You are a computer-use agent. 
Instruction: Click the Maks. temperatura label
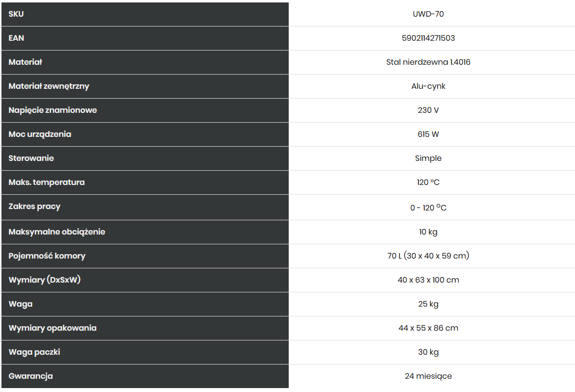tap(47, 183)
